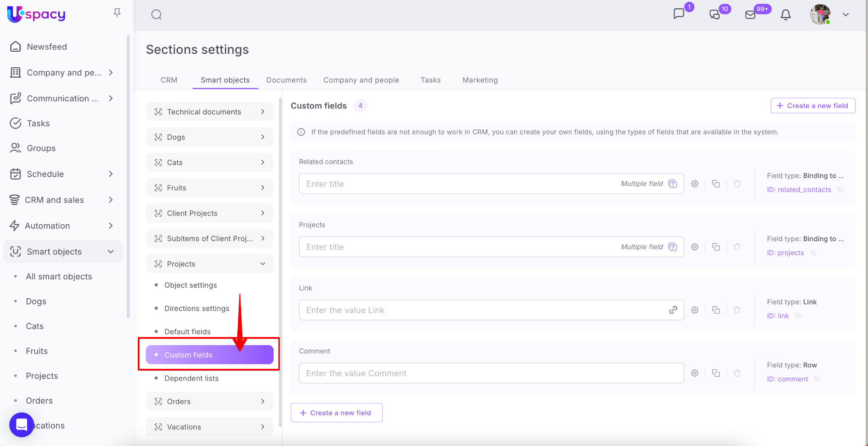Open the search magnifier icon
The height and width of the screenshot is (446, 868).
pyautogui.click(x=156, y=15)
